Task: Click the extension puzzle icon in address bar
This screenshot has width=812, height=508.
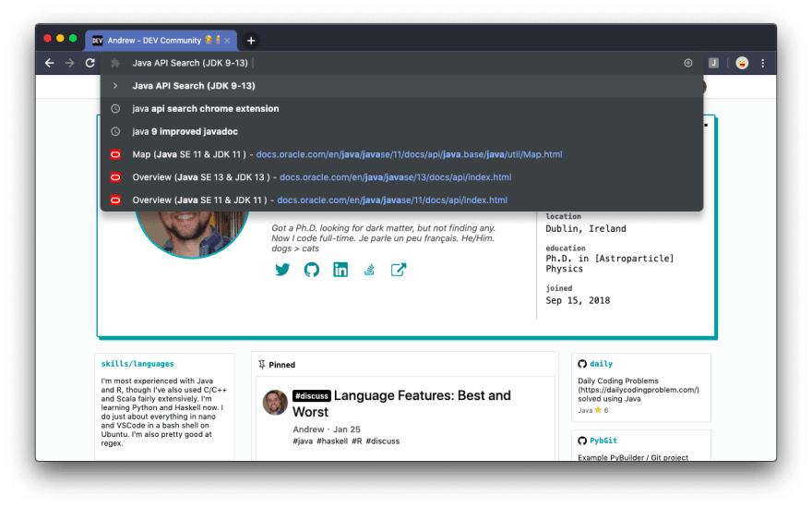Action: (115, 63)
